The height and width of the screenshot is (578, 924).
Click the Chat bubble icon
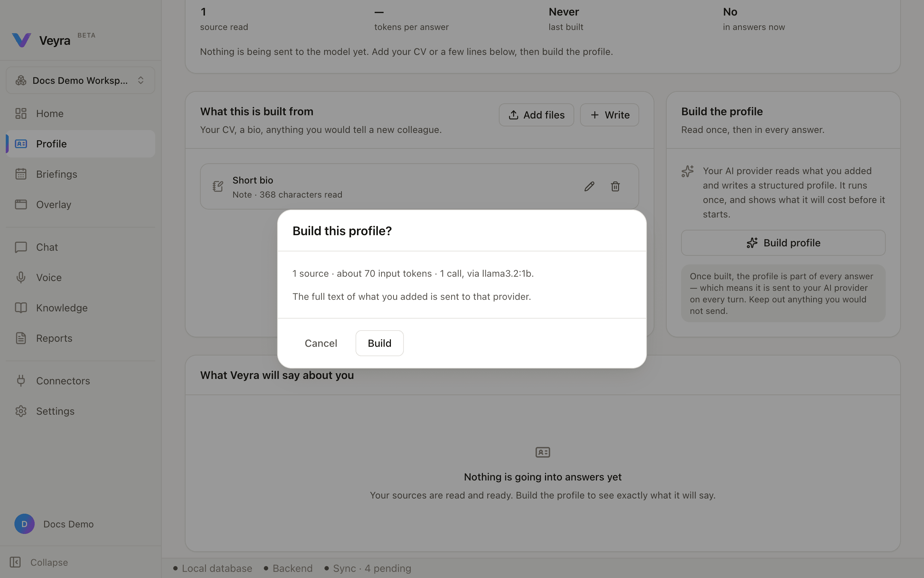21,247
